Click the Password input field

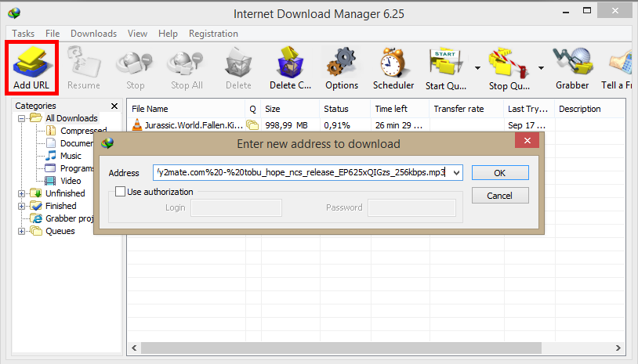[x=411, y=207]
